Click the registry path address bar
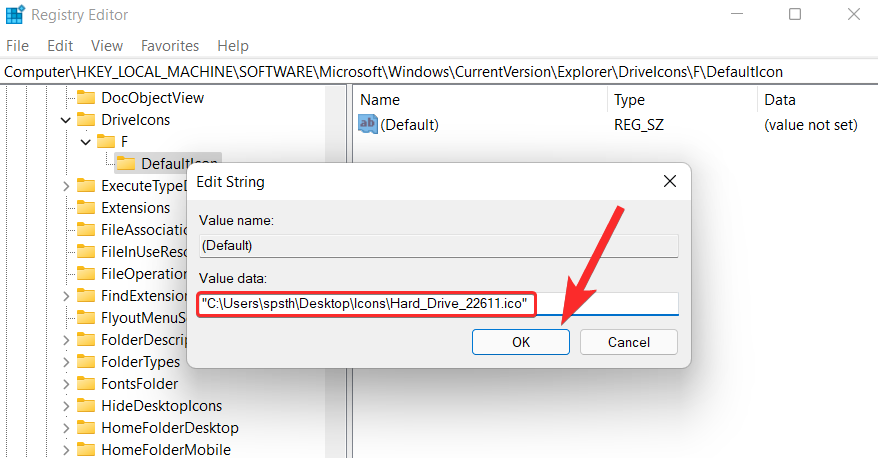The image size is (878, 458). tap(439, 72)
